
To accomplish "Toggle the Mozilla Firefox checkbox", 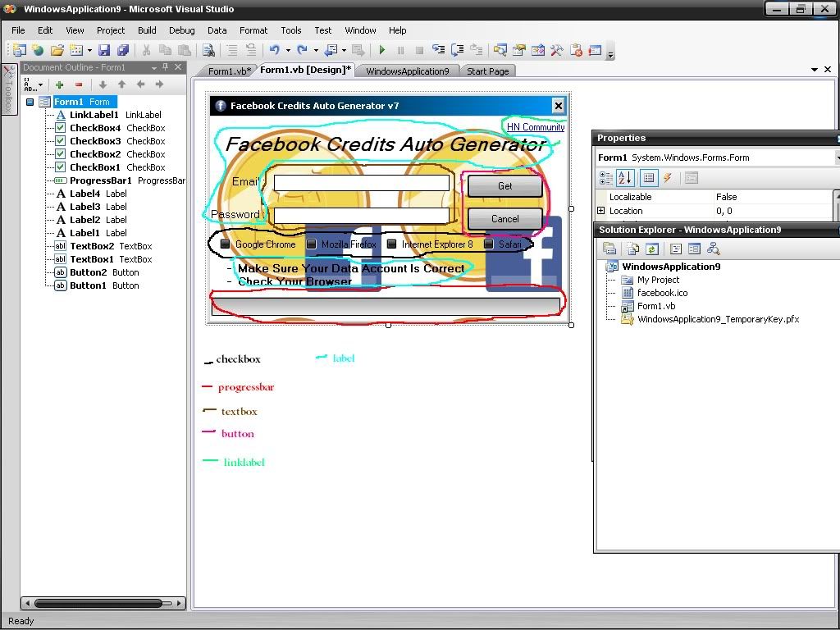I will [x=312, y=244].
